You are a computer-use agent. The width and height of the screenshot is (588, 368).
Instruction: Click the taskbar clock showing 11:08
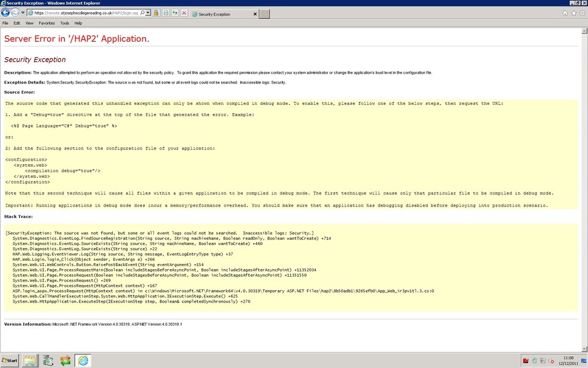click(568, 360)
